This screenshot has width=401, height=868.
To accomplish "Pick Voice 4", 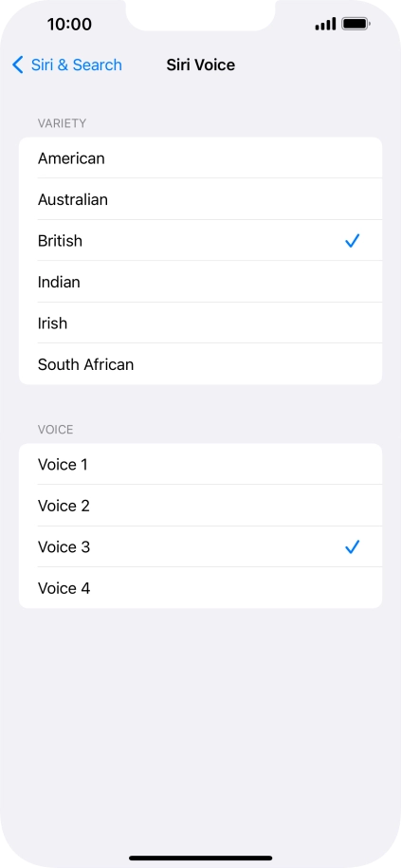I will click(x=200, y=588).
